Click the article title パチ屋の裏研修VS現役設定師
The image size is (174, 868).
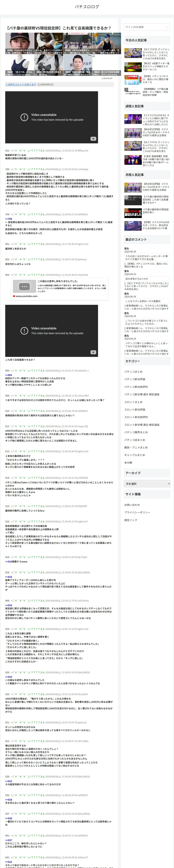coord(58,28)
